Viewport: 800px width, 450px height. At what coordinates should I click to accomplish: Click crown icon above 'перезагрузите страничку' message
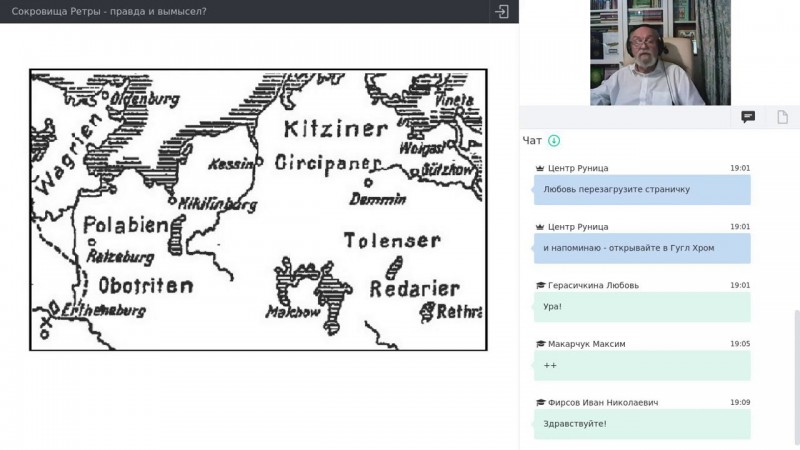tap(540, 169)
